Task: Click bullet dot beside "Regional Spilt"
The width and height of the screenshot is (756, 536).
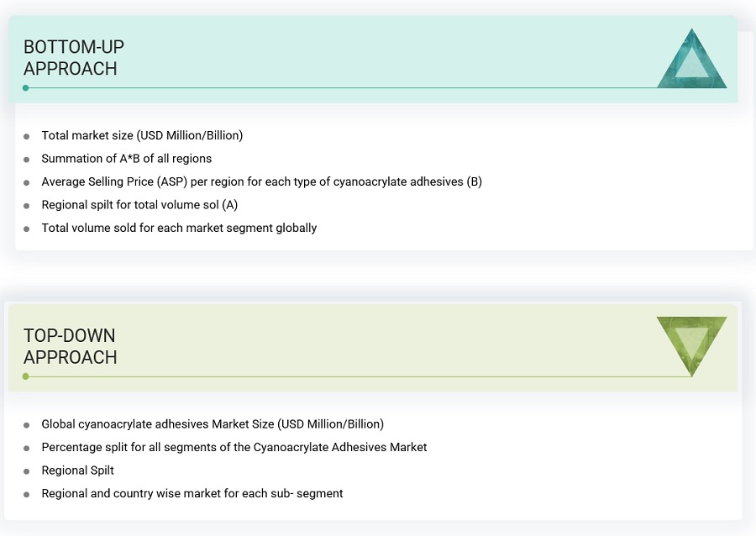Action: coord(27,471)
